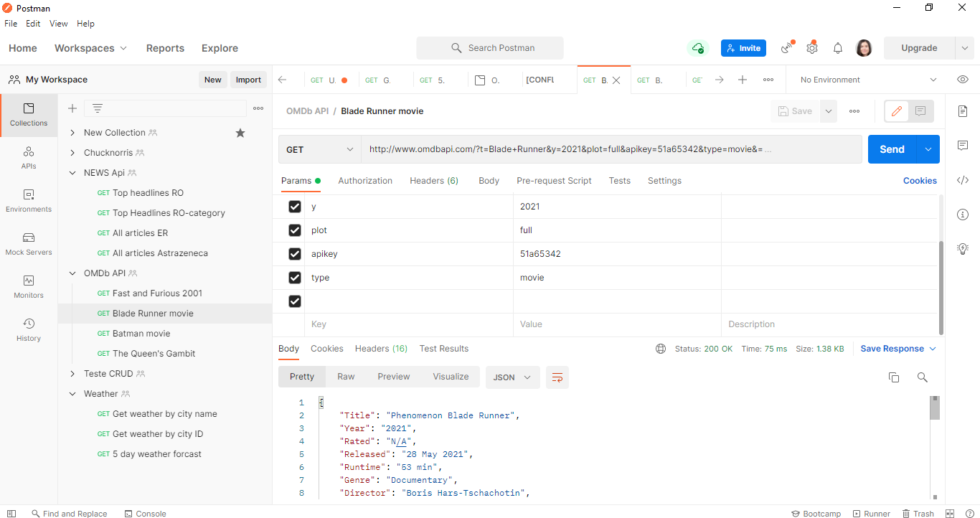The image size is (980, 518).
Task: Open the History sidebar panel
Action: [x=29, y=330]
